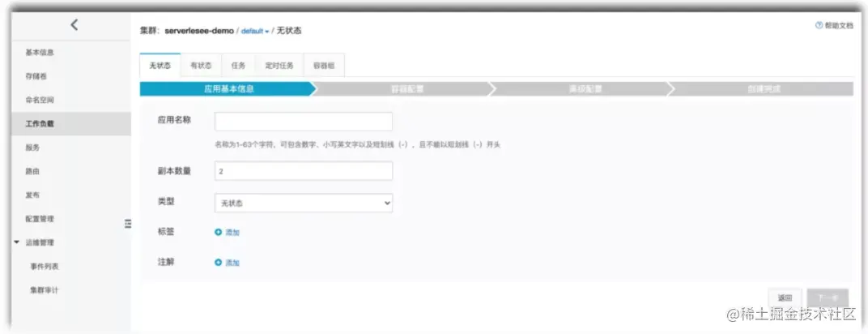Screen dimensions: 868x334
Task: Open 路由 in the sidebar
Action: click(32, 172)
